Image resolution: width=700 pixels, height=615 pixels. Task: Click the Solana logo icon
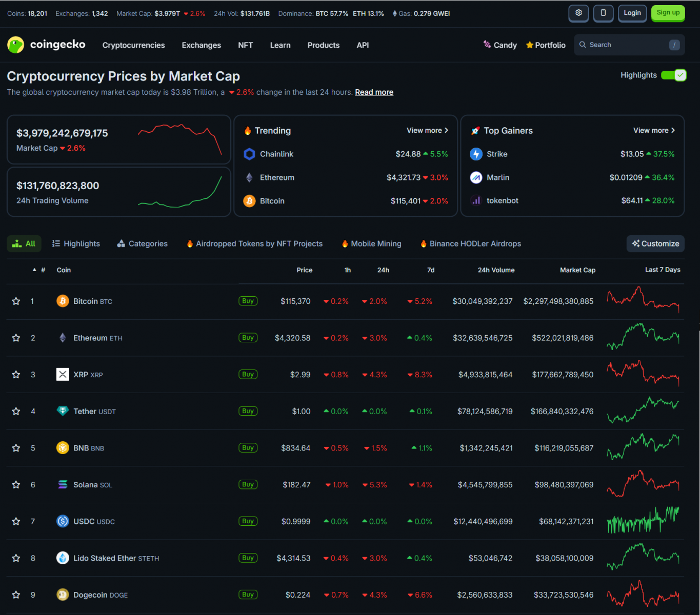click(x=63, y=484)
